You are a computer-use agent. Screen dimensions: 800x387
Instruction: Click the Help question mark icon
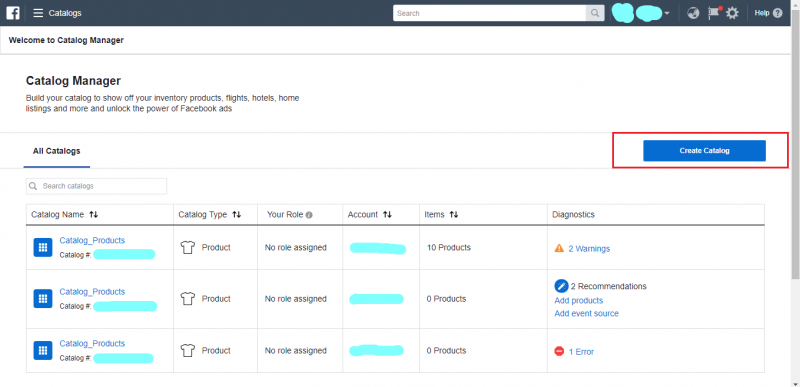pyautogui.click(x=778, y=13)
